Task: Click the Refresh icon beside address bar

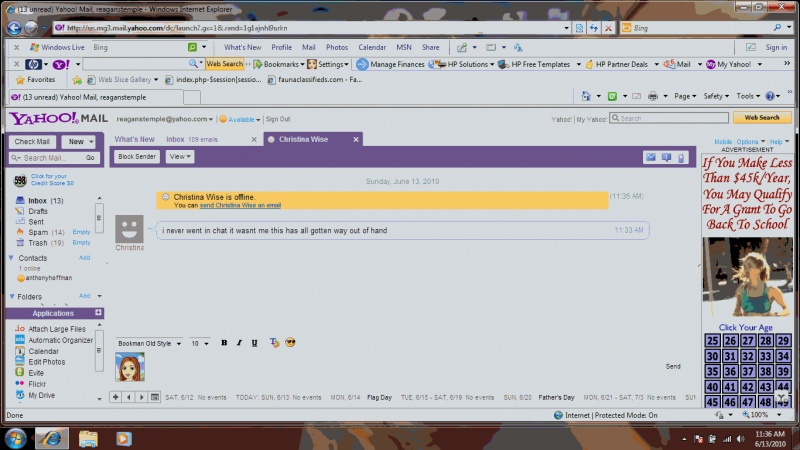Action: (x=593, y=28)
